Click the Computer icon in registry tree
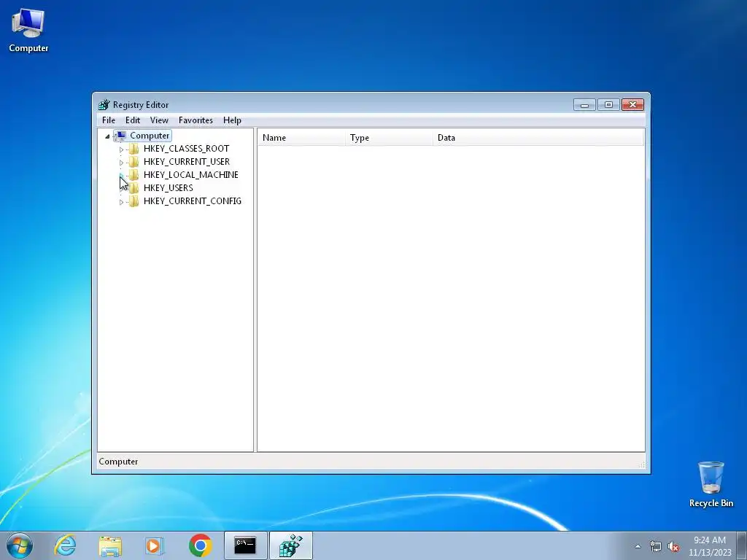 [x=120, y=136]
